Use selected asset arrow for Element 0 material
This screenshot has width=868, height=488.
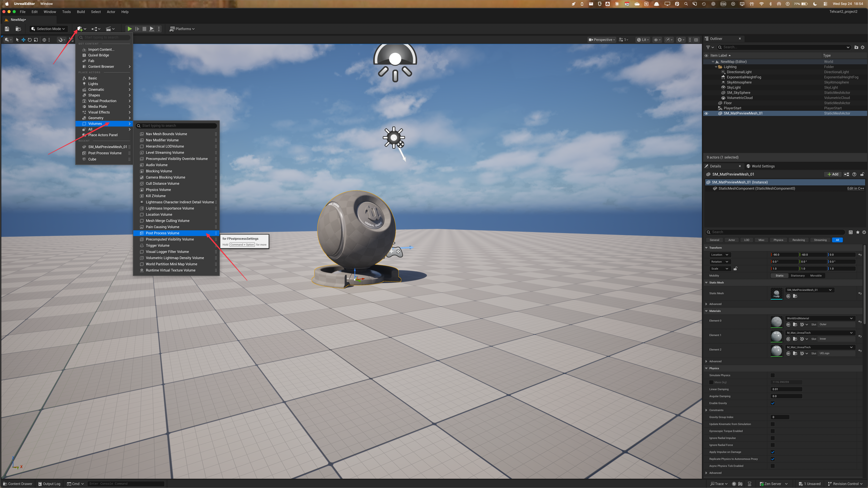[788, 325]
